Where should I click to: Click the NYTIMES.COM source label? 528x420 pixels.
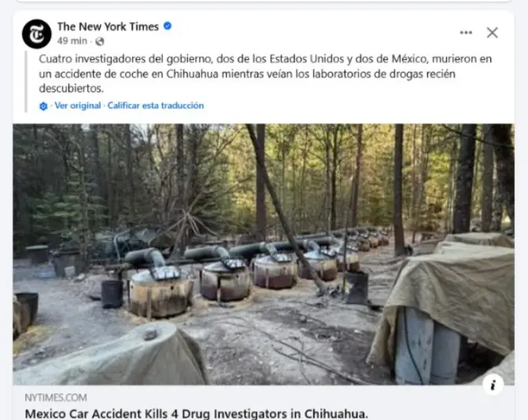click(x=56, y=398)
